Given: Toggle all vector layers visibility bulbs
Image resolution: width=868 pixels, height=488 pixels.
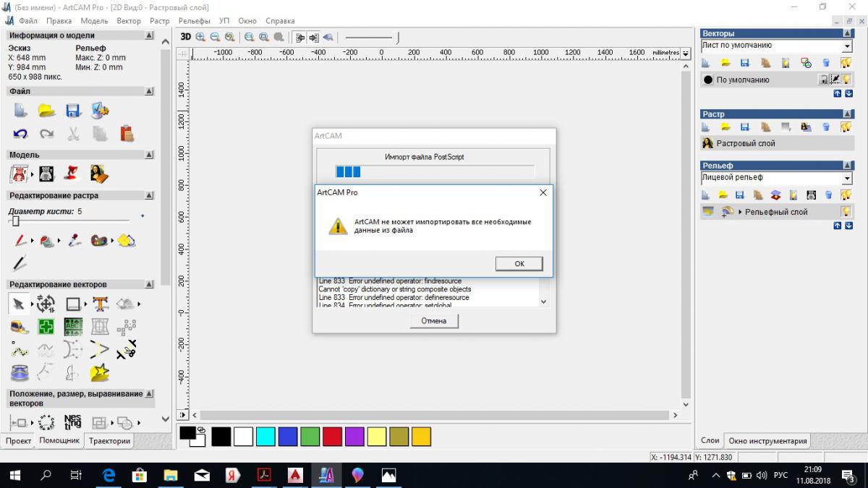Looking at the screenshot, I should click(x=845, y=64).
